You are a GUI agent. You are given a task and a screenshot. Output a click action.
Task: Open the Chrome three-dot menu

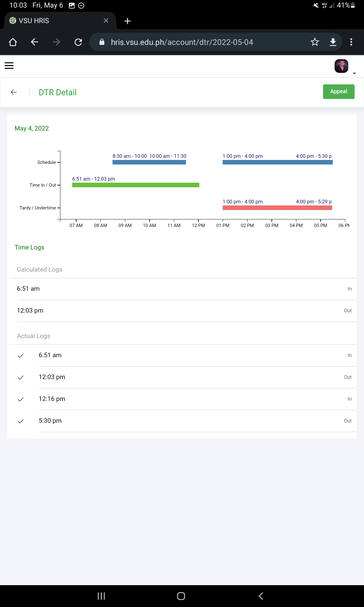pyautogui.click(x=351, y=42)
